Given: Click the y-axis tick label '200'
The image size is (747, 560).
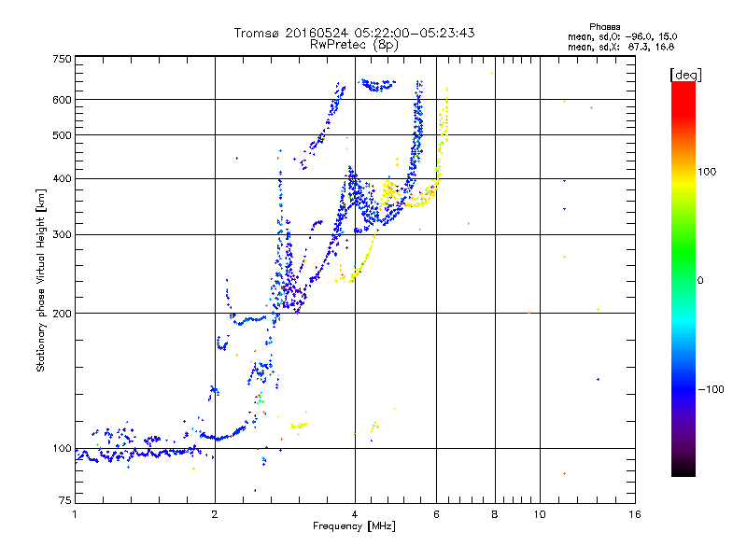Looking at the screenshot, I should [62, 314].
